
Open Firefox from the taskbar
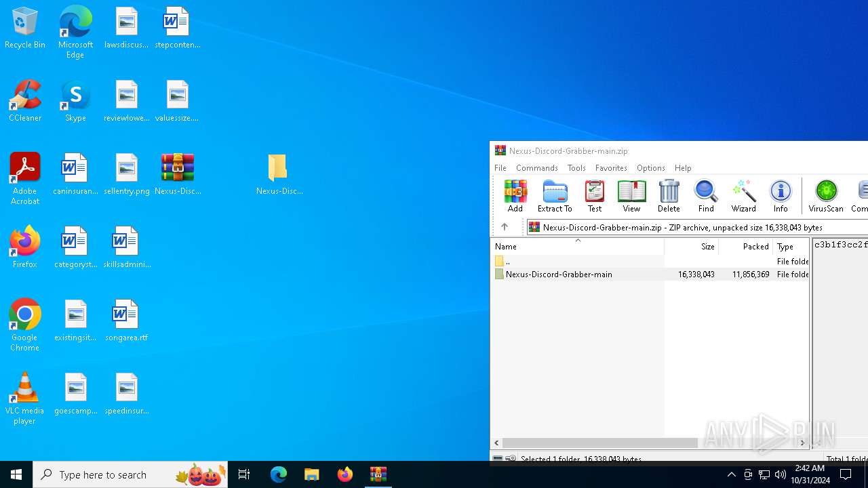point(344,474)
